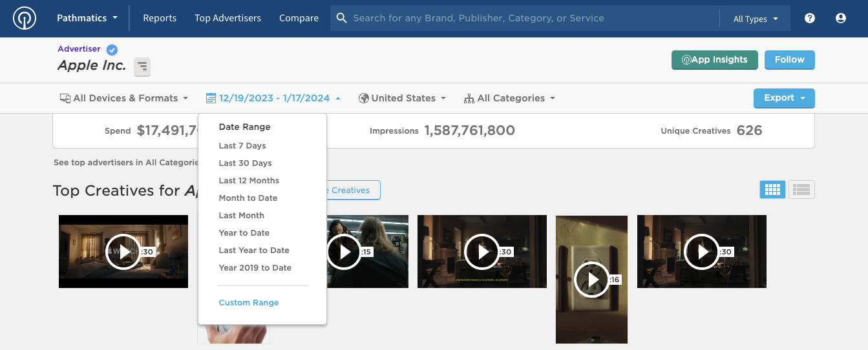Open the Export dropdown button
This screenshot has width=868, height=350.
[x=784, y=98]
